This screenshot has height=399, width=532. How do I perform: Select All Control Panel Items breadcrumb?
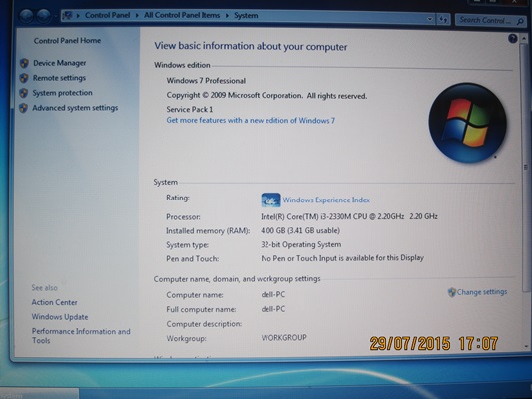tap(182, 15)
